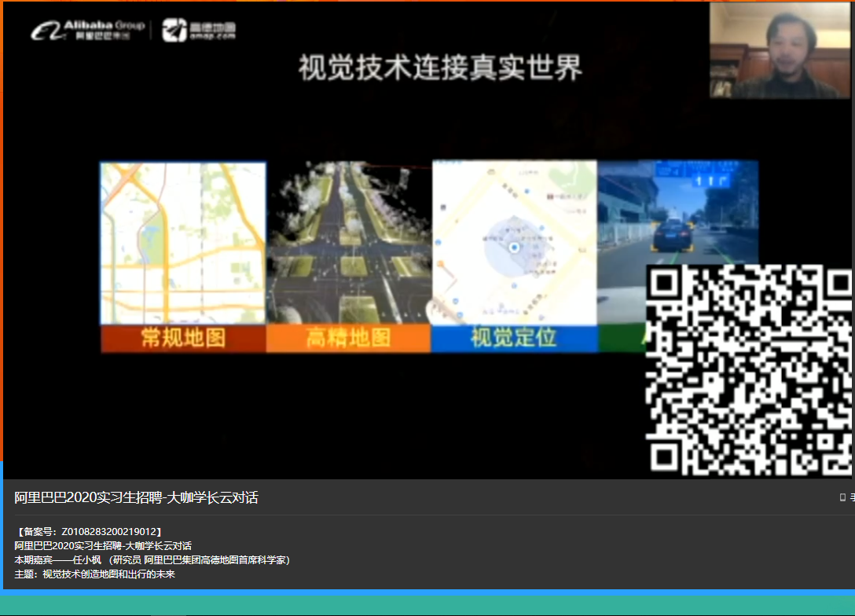Click the guest line 本期嘉宾——任小枫

[152, 560]
